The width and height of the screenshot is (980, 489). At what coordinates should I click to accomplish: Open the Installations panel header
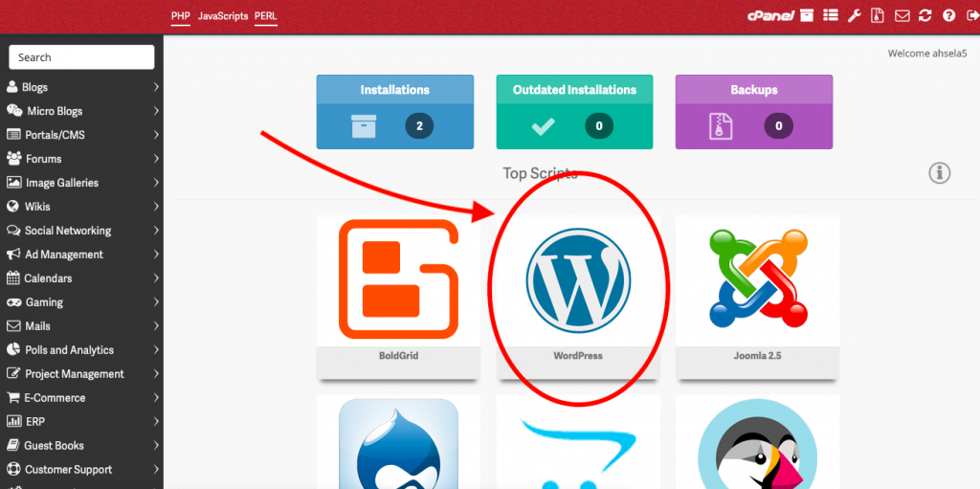tap(395, 89)
